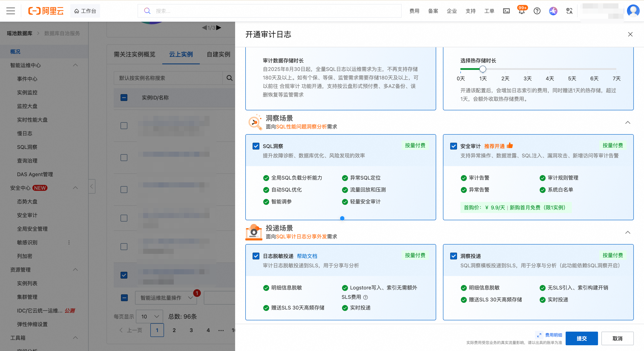The width and height of the screenshot is (644, 351).
Task: Uncheck the 日志脱敏投递 checkbox
Action: (x=256, y=256)
